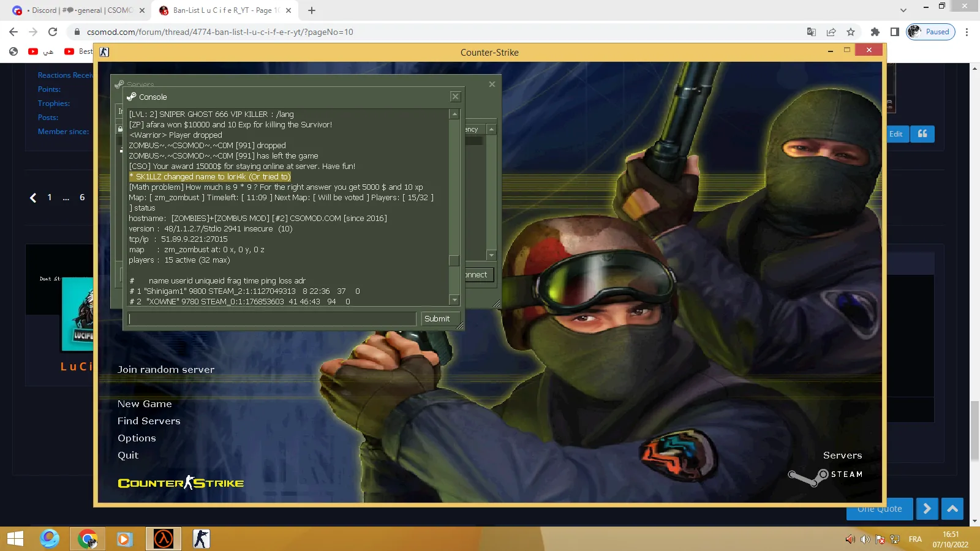Open the Windows Start menu
This screenshot has width=980, height=551.
[x=15, y=539]
